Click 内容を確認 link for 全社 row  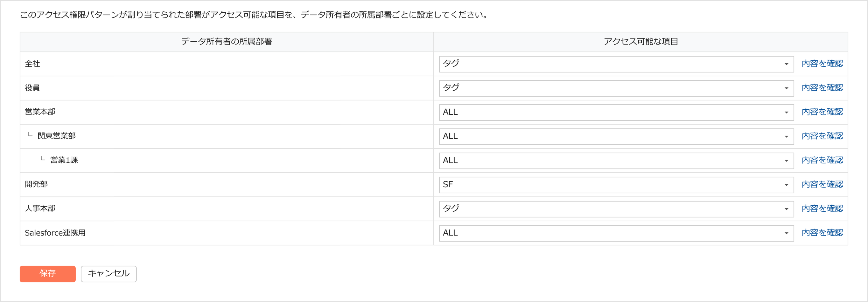pyautogui.click(x=822, y=64)
